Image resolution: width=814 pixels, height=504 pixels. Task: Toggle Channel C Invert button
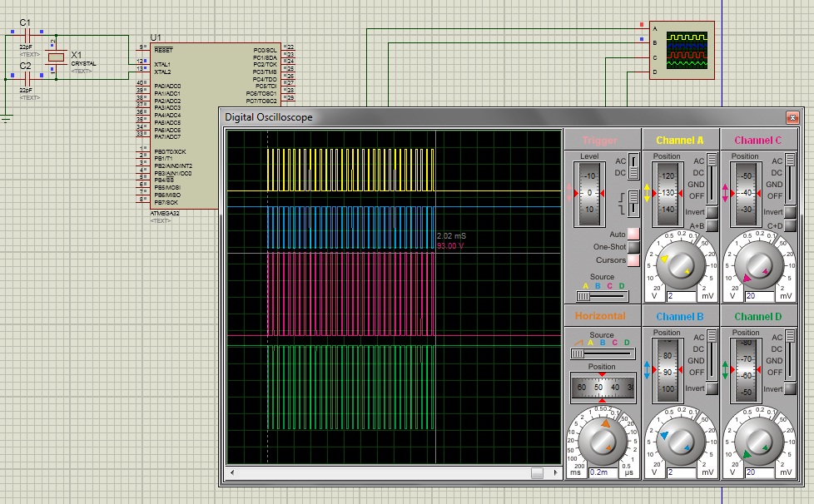tap(790, 212)
